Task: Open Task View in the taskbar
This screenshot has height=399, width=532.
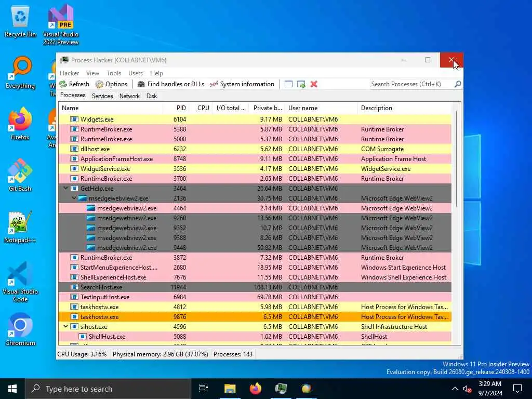Action: (x=204, y=389)
